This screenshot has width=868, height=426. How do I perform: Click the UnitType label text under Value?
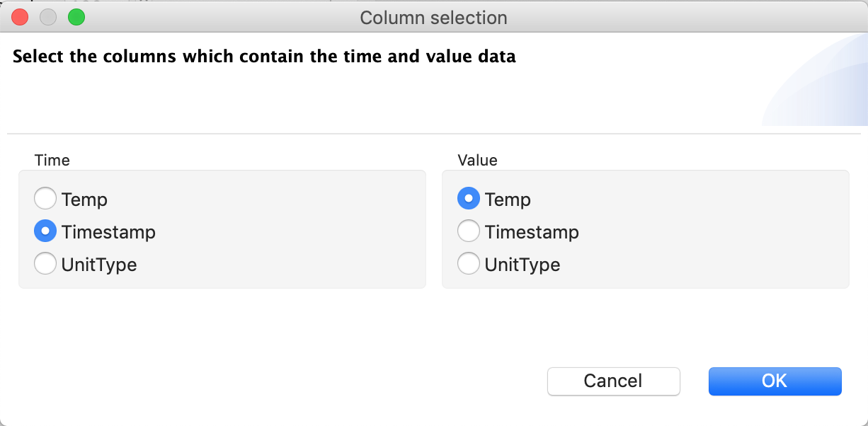[x=522, y=265]
